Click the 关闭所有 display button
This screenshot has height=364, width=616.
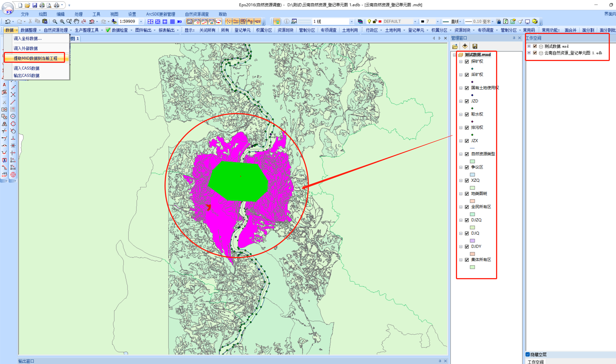tap(207, 30)
